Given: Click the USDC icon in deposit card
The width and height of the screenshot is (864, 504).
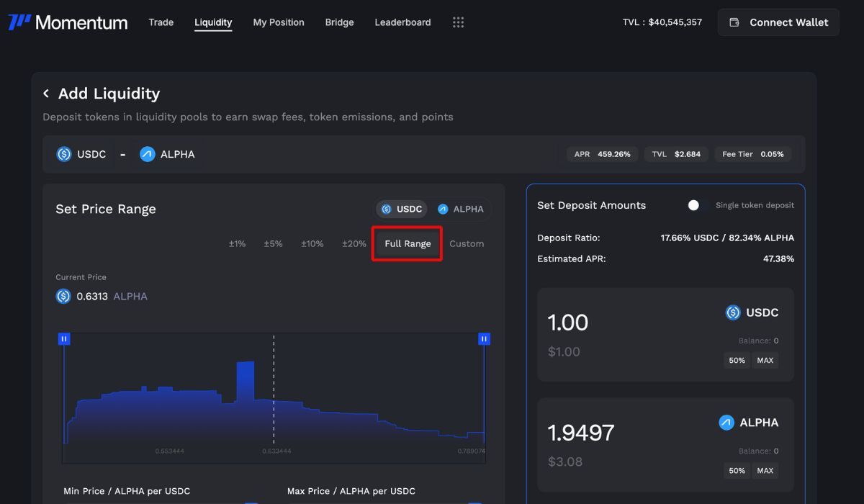Looking at the screenshot, I should (x=733, y=312).
